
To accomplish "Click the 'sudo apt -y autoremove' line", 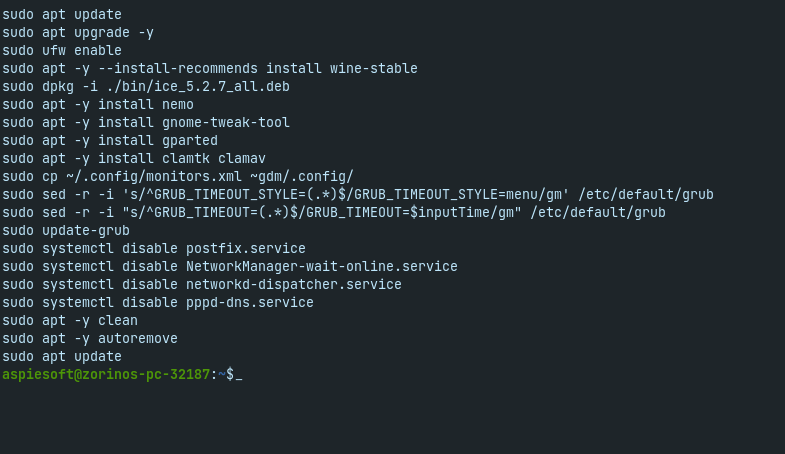I will click(x=90, y=339).
